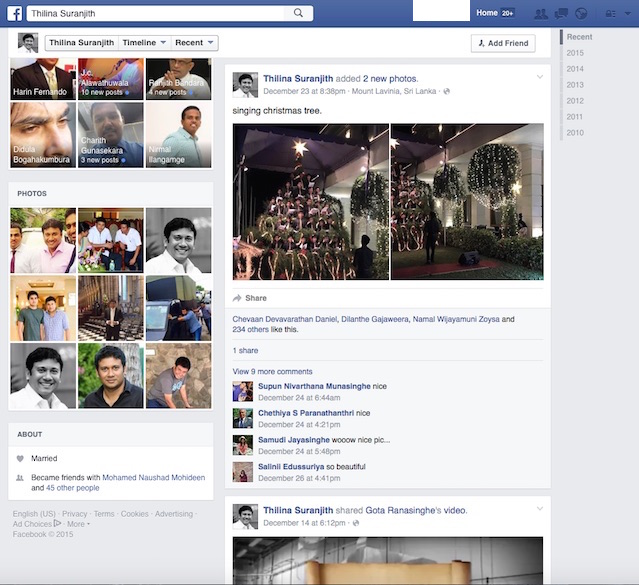Click the English (US) language link
This screenshot has height=585, width=639.
point(34,514)
